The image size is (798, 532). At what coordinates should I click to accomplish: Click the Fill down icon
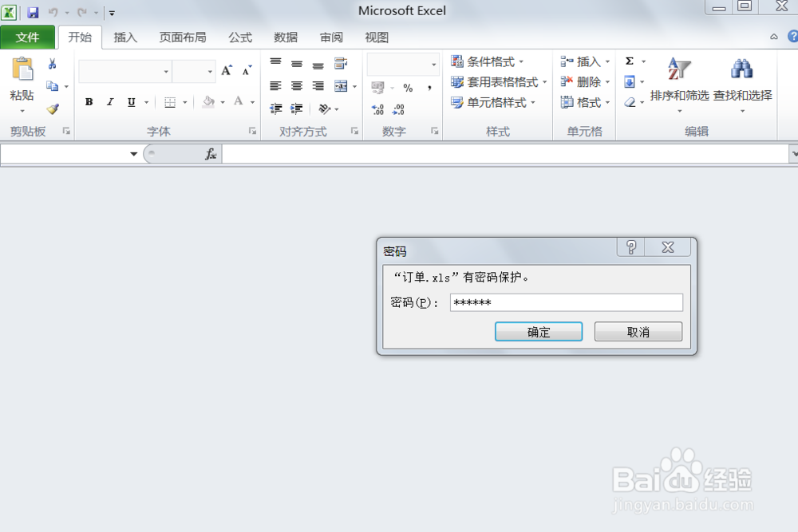click(x=630, y=82)
